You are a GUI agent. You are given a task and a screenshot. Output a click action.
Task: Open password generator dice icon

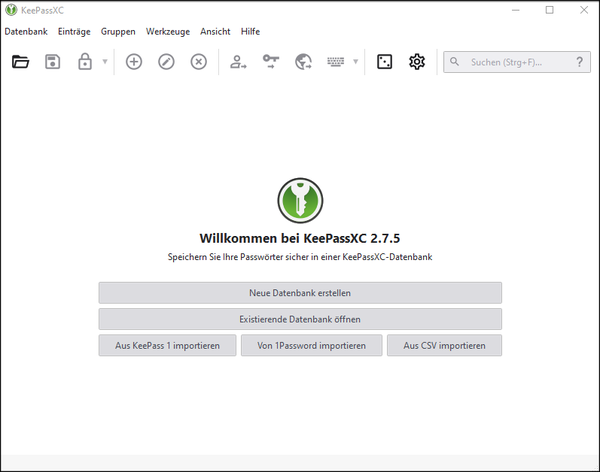pyautogui.click(x=385, y=62)
